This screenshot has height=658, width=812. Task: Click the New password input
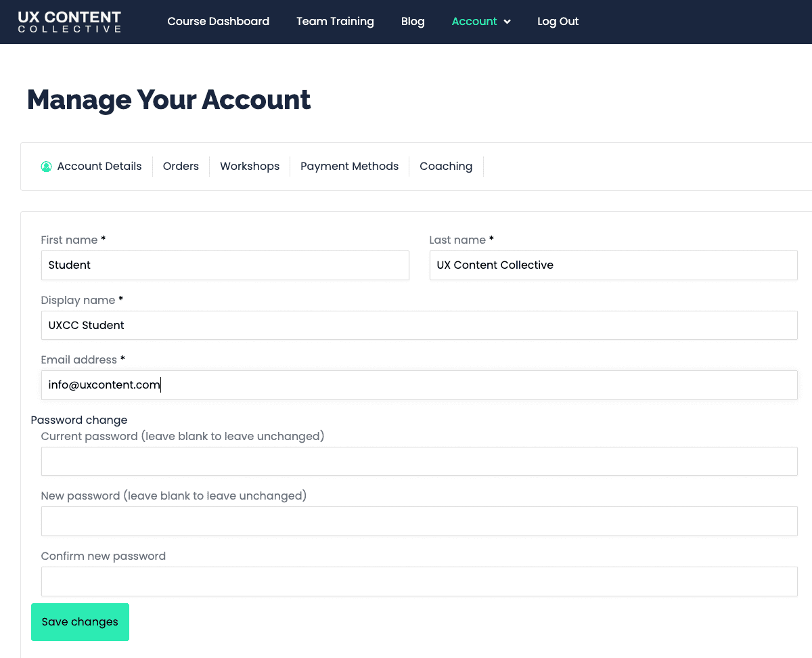(x=419, y=521)
